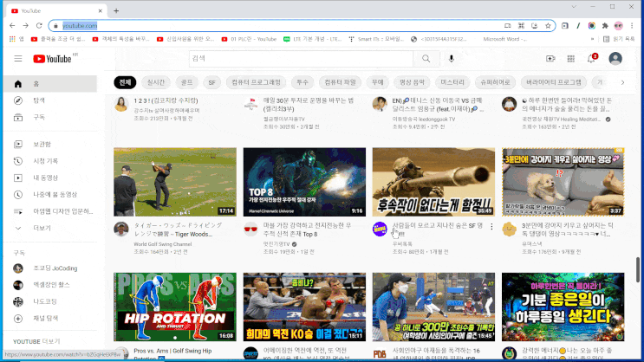Click the magnifier search button

(x=426, y=59)
